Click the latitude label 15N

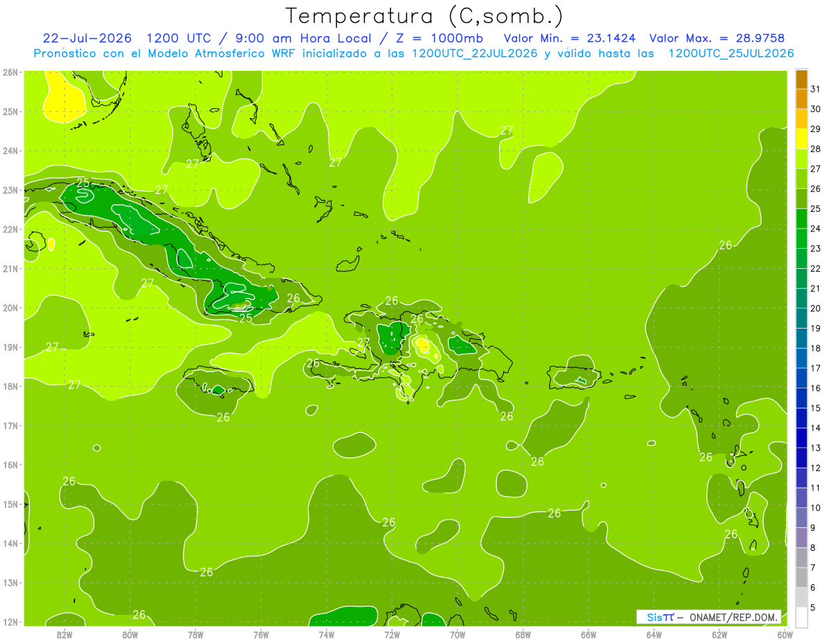(10, 504)
